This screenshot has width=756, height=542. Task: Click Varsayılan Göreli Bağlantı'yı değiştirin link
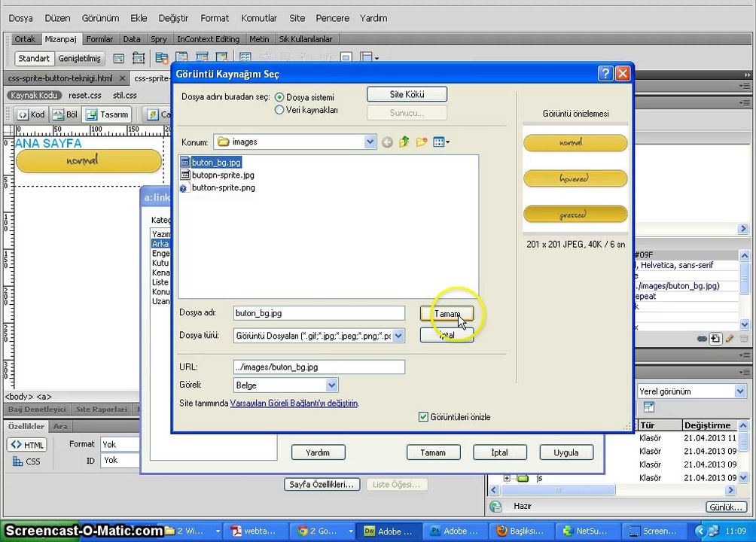tap(294, 403)
